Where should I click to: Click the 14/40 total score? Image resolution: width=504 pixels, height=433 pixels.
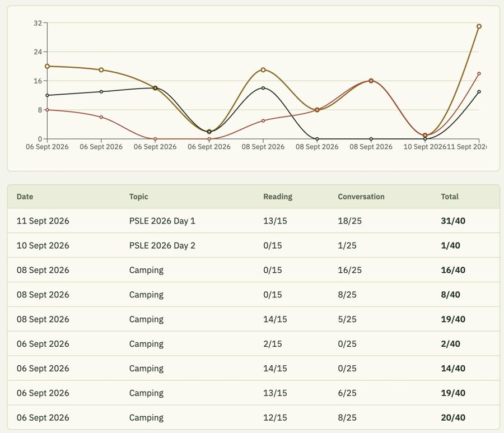coord(453,369)
